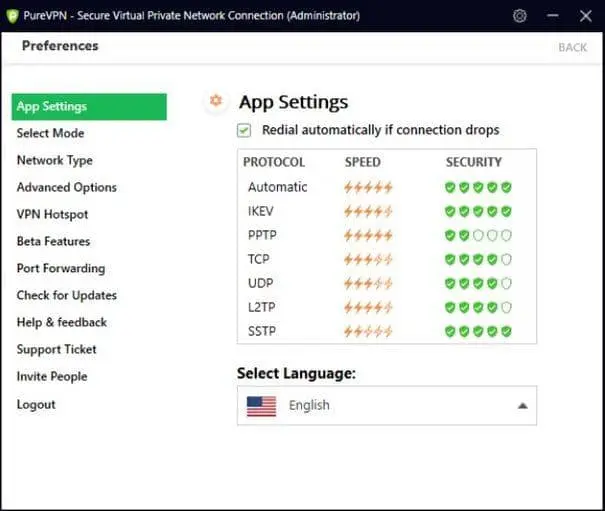Screen dimensions: 605x511
Task: Select Check for Updates
Action: 66,296
